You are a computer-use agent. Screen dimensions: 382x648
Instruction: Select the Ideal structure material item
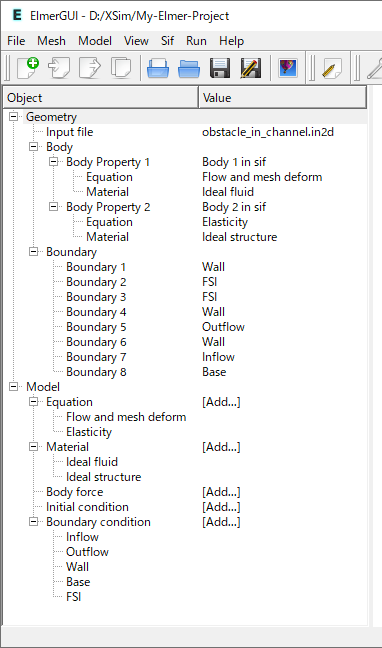103,477
